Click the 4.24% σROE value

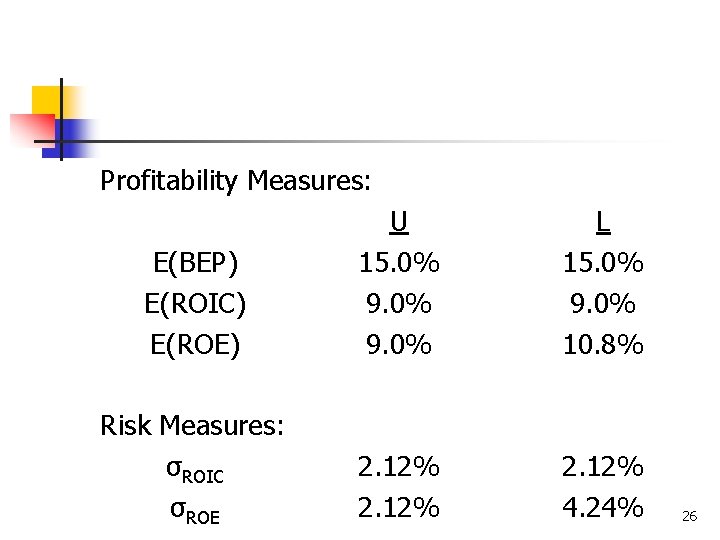(x=602, y=508)
